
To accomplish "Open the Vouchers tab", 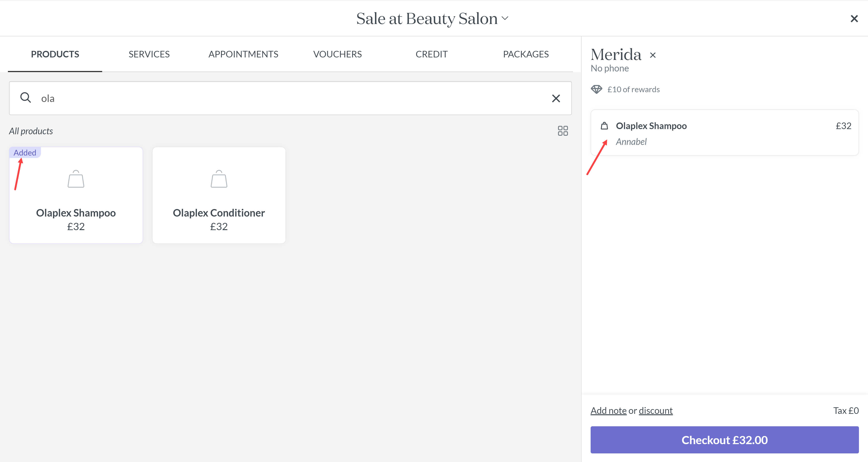I will 337,54.
